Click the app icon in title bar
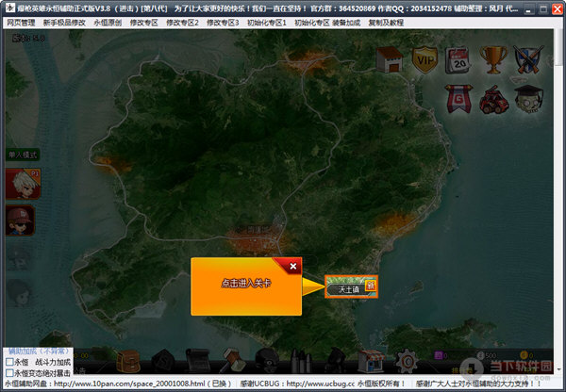Viewport: 566px width, 392px height. point(9,8)
